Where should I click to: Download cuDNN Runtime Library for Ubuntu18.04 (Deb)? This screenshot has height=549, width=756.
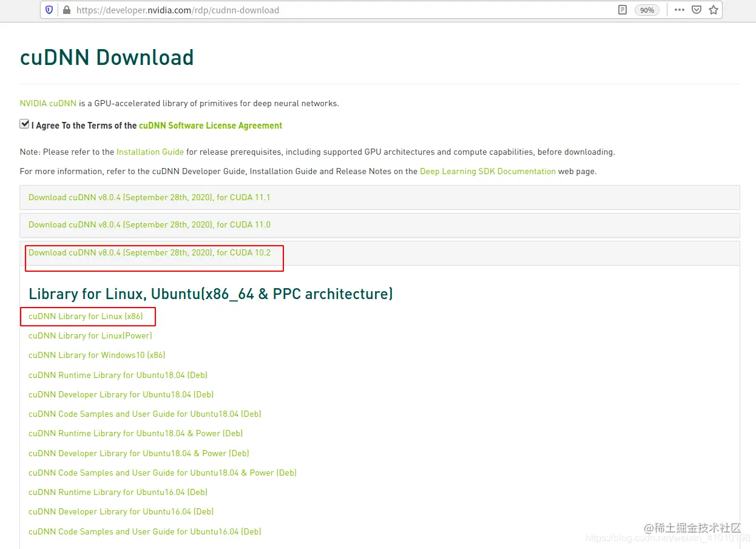pyautogui.click(x=118, y=375)
